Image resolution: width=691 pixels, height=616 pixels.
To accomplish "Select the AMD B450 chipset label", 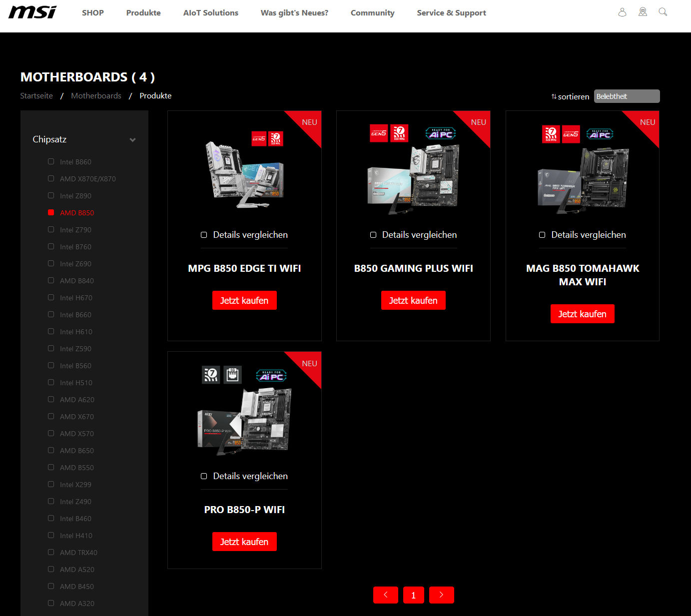I will [77, 587].
